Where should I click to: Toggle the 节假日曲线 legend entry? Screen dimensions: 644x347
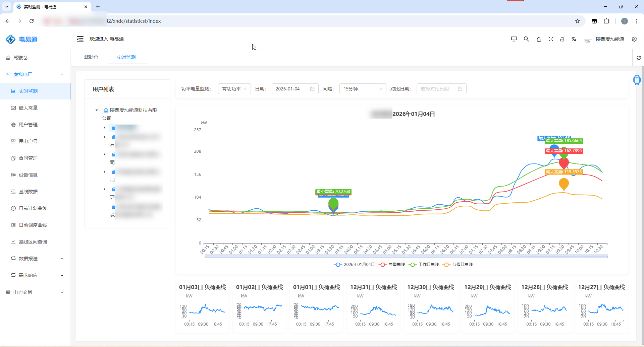click(x=458, y=265)
